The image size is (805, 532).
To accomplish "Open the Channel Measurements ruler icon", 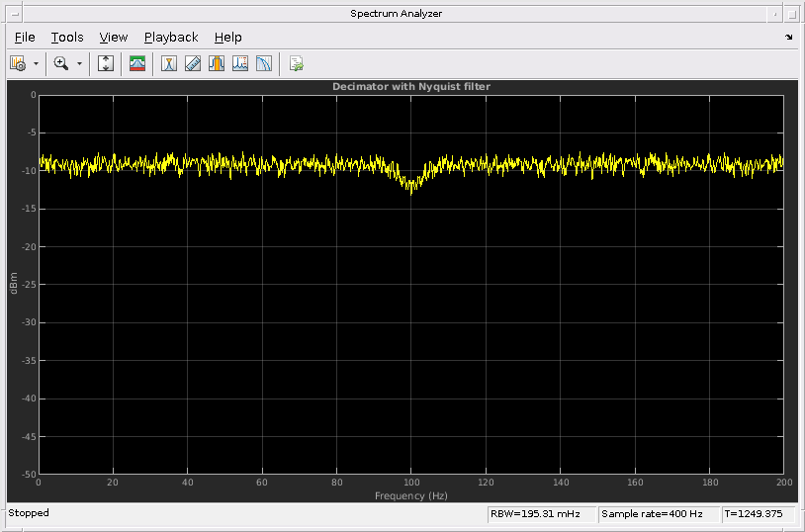I will 193,63.
